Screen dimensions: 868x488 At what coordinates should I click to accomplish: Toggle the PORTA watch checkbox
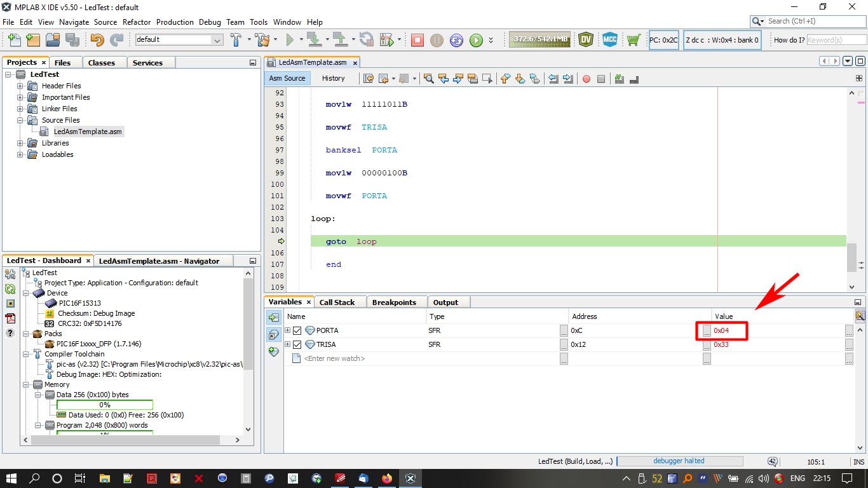(x=297, y=330)
